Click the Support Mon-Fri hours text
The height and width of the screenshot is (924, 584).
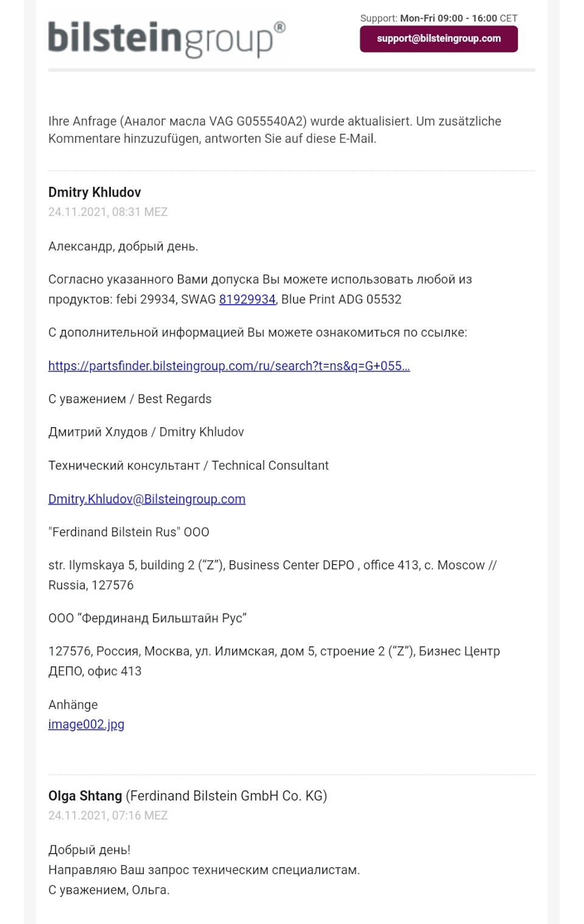pyautogui.click(x=439, y=18)
